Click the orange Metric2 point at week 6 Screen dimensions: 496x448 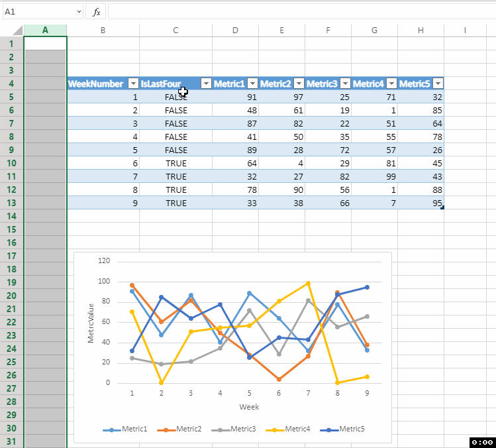(279, 379)
